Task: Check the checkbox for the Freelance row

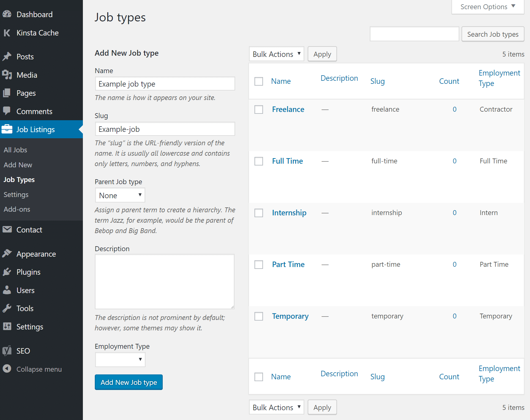Action: click(259, 109)
